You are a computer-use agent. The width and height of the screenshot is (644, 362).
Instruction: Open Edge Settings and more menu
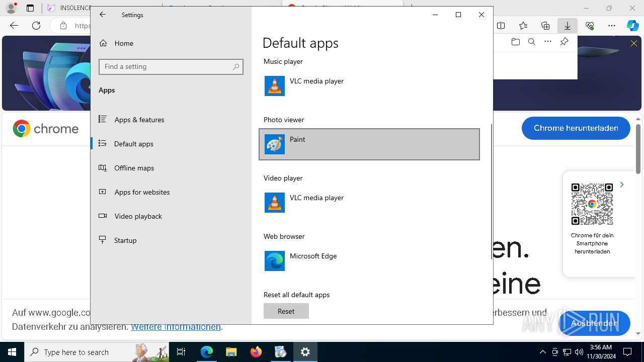612,26
